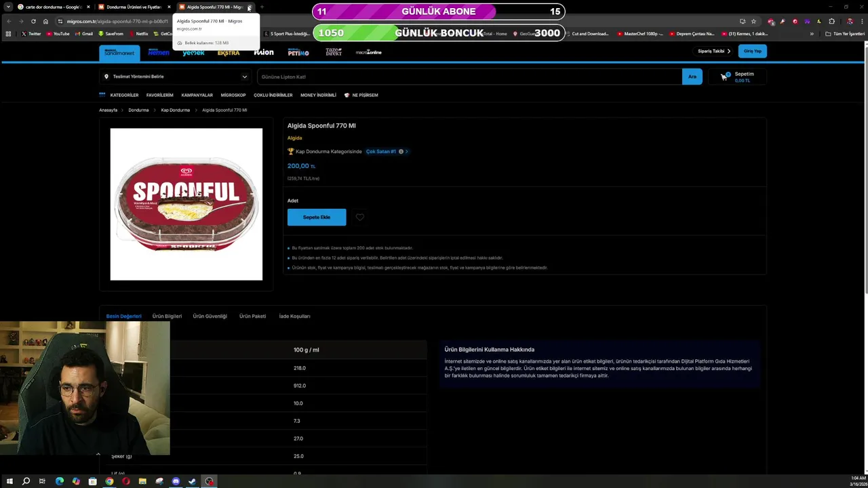Open the Tazedirekt service logo
868x488 pixels.
(x=334, y=52)
